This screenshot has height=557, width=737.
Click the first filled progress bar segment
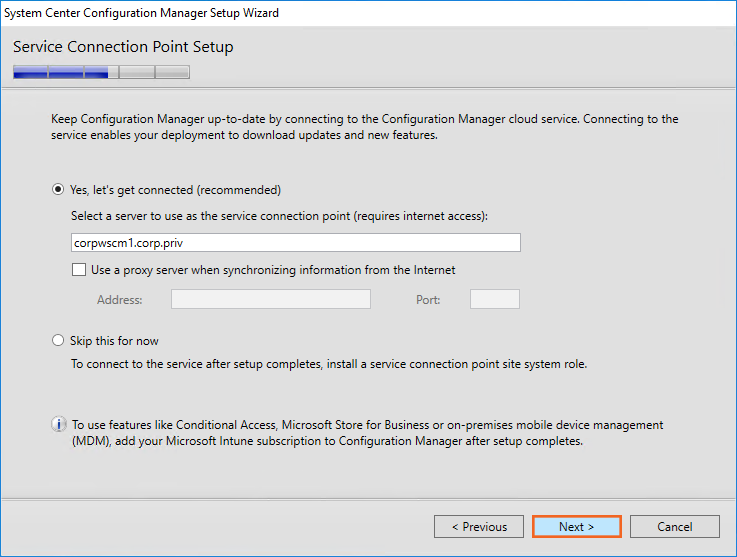click(30, 72)
